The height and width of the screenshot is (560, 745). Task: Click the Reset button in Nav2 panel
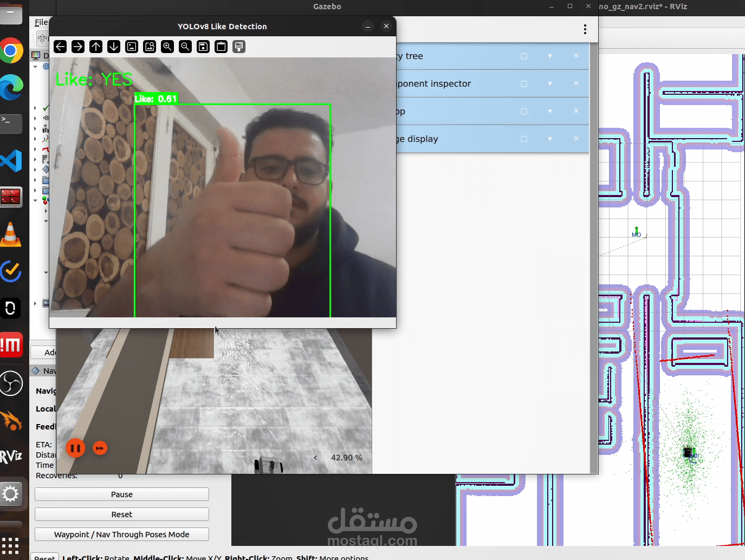click(122, 515)
